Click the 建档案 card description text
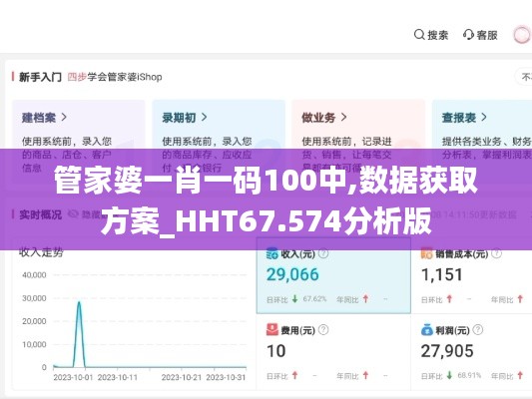The height and width of the screenshot is (399, 532). (x=67, y=155)
